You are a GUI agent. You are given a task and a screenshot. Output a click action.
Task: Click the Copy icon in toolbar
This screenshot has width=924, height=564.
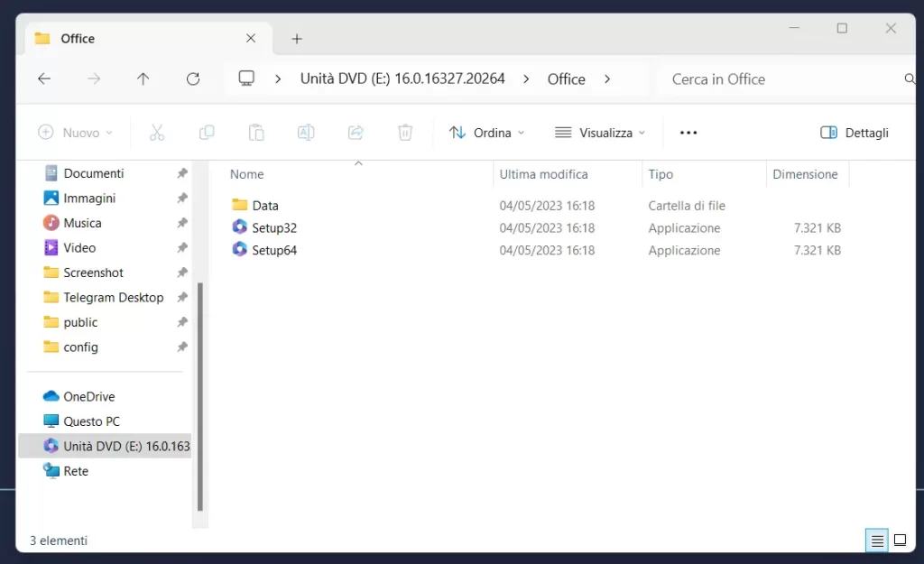[x=207, y=133]
